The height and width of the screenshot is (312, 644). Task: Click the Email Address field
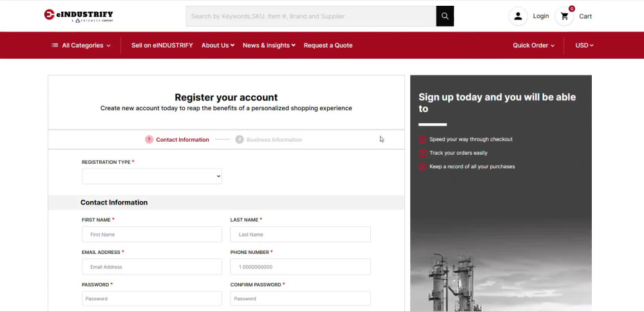point(152,267)
